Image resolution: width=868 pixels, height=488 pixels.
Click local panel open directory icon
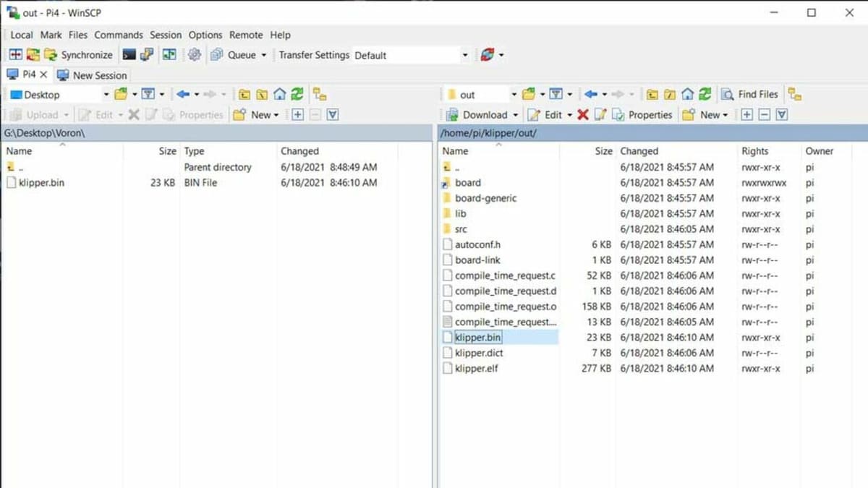click(x=121, y=94)
